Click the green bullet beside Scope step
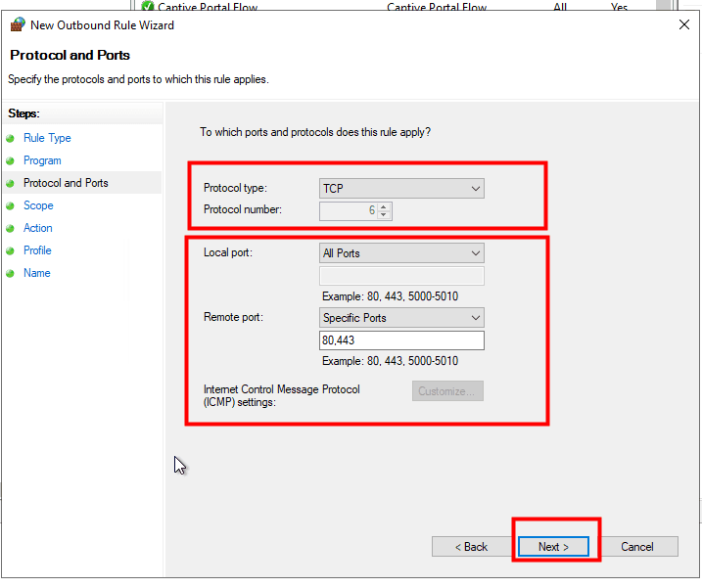 [11, 205]
